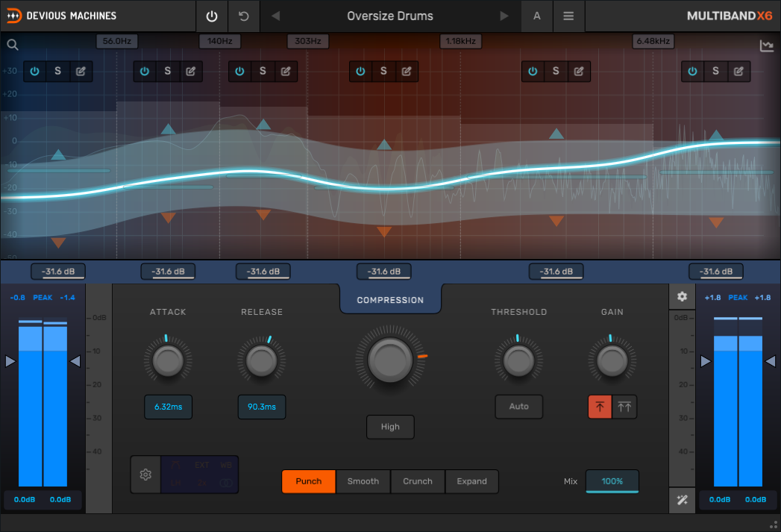The image size is (781, 532).
Task: Click the large Compression knob
Action: (389, 360)
